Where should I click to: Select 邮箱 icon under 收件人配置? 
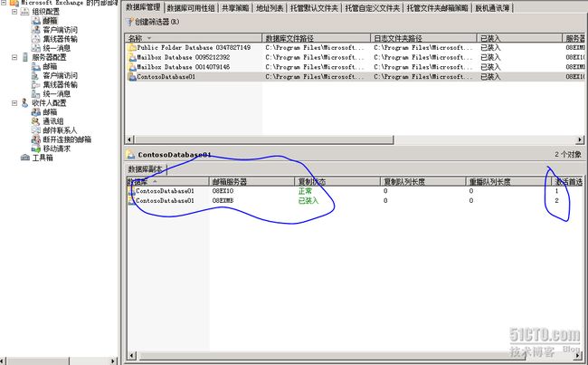coord(35,112)
